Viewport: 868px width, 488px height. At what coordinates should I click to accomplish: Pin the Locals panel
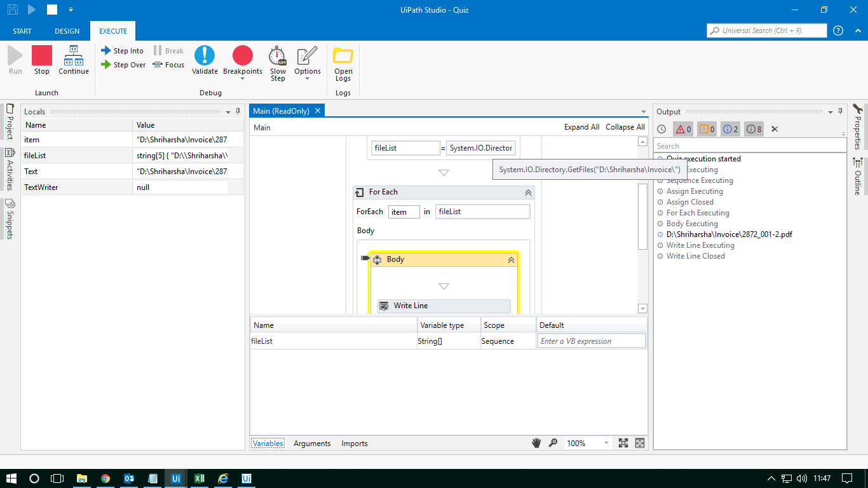point(238,111)
